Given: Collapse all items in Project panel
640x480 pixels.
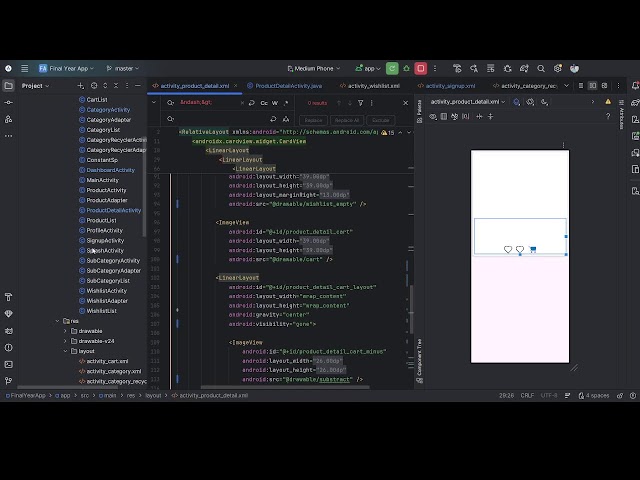Looking at the screenshot, I should point(116,86).
